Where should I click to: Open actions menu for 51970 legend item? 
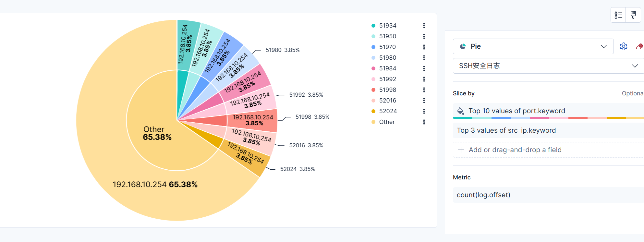coord(424,47)
